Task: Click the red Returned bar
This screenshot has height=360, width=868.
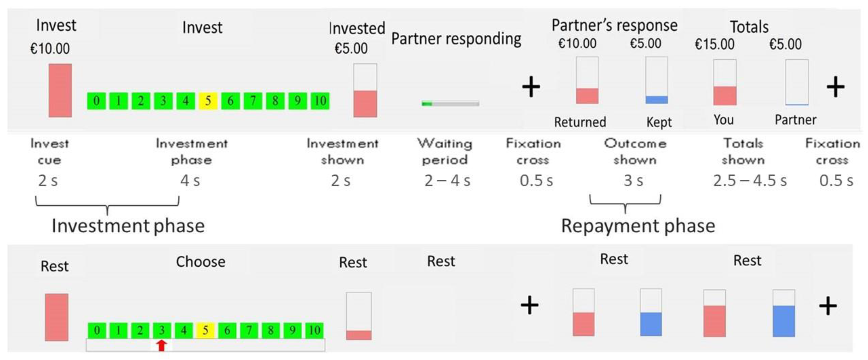Action: 587,96
